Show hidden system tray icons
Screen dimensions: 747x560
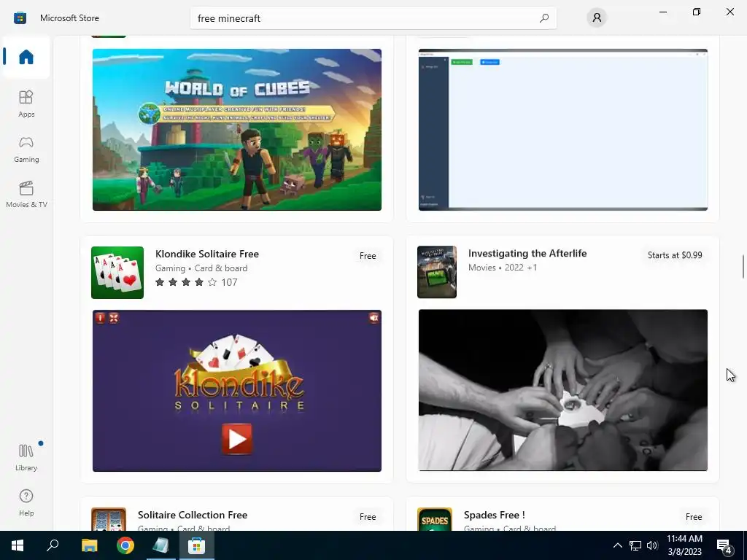click(x=617, y=545)
